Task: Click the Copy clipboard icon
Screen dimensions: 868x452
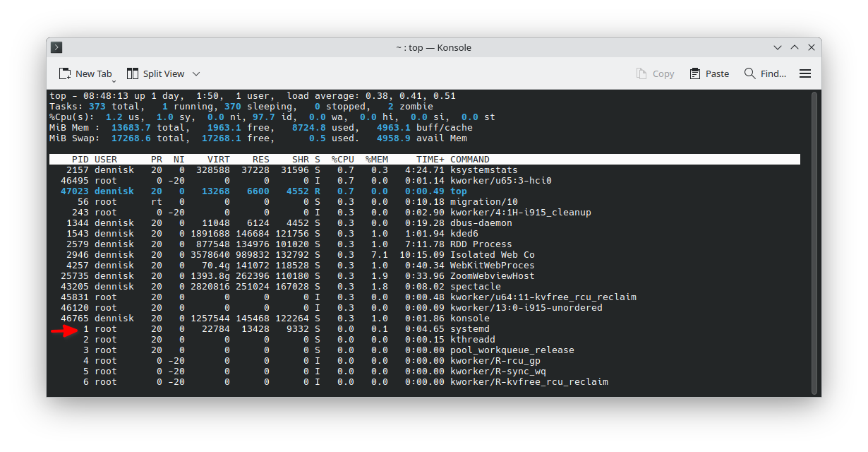Action: [641, 73]
